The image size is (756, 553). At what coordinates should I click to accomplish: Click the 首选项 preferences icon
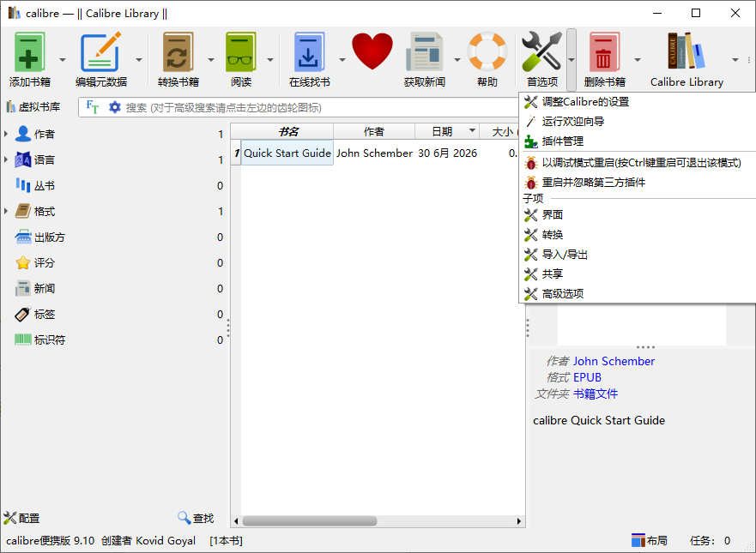(542, 52)
